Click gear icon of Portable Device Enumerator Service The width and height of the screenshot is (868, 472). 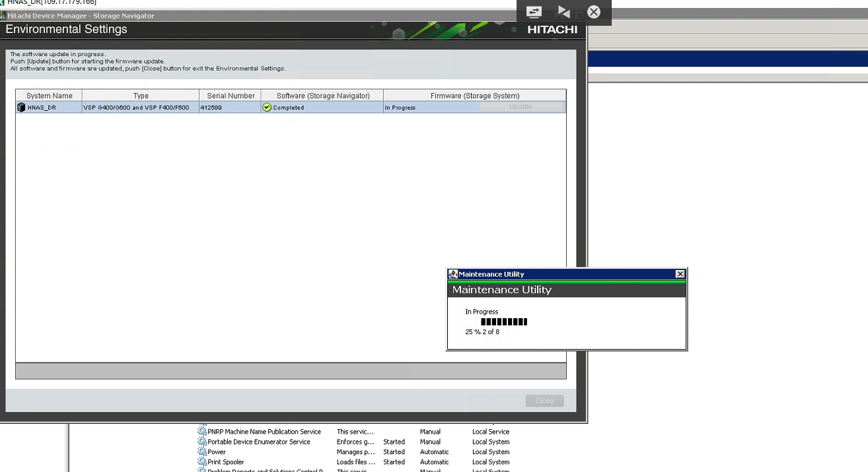(x=202, y=442)
